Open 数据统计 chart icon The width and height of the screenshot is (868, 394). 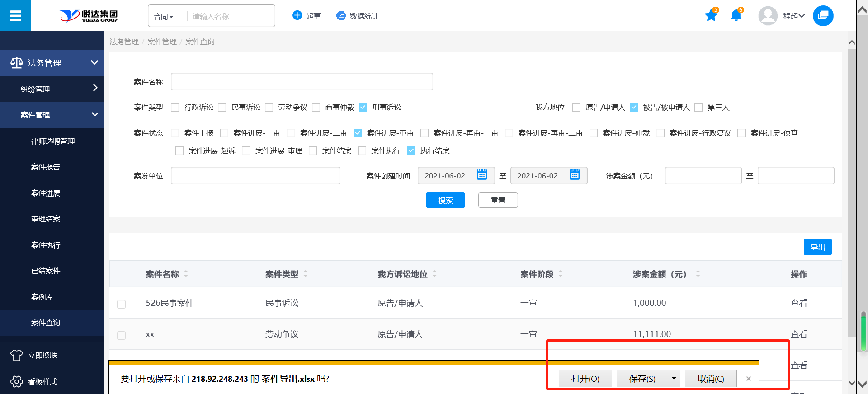(341, 16)
